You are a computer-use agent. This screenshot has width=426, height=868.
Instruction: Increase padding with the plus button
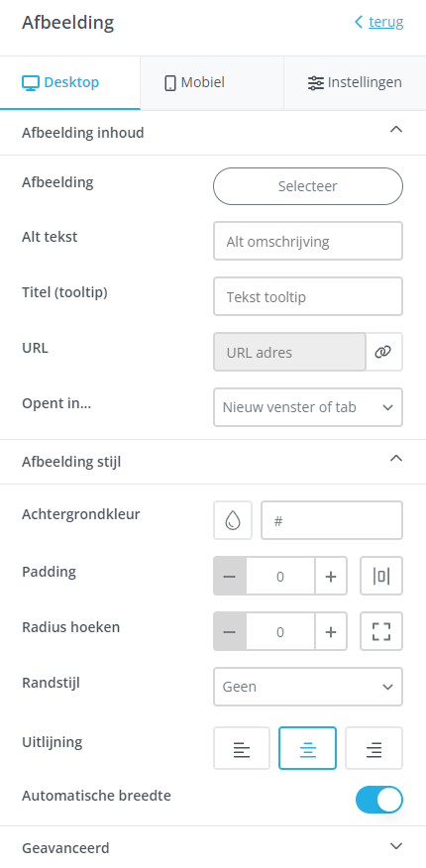[x=331, y=576]
